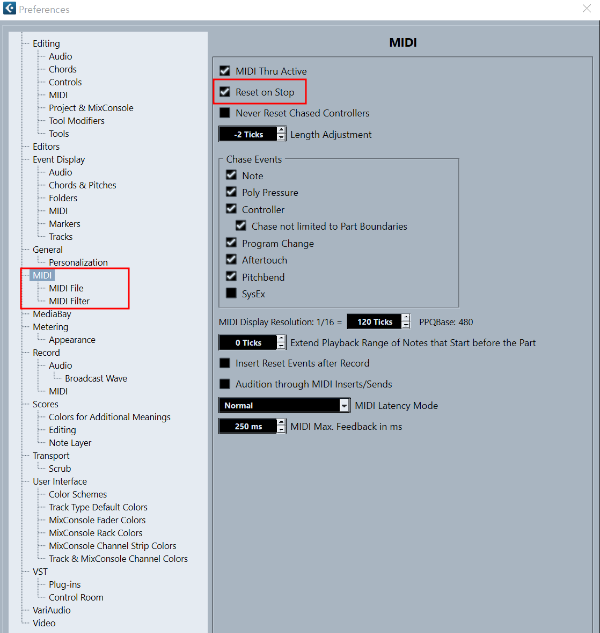Select MediaBay in the tree

click(x=52, y=314)
